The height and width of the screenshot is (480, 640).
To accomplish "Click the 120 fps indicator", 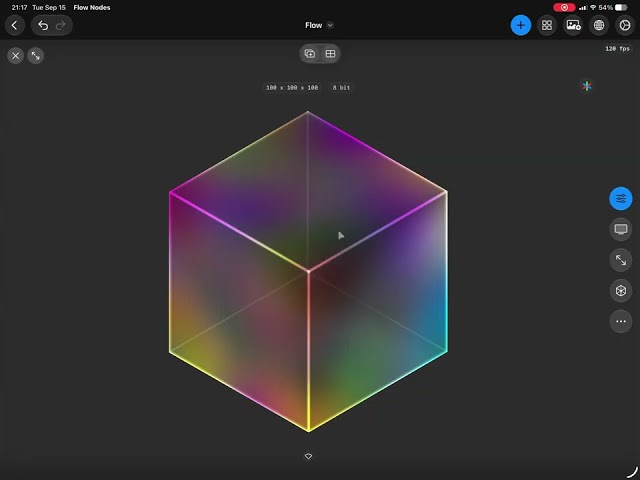I will (617, 49).
